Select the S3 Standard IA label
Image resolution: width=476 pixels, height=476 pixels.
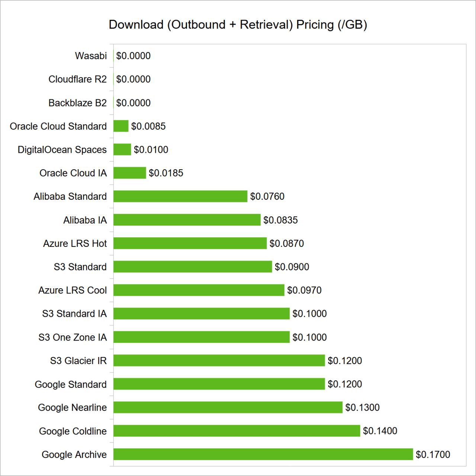click(74, 314)
